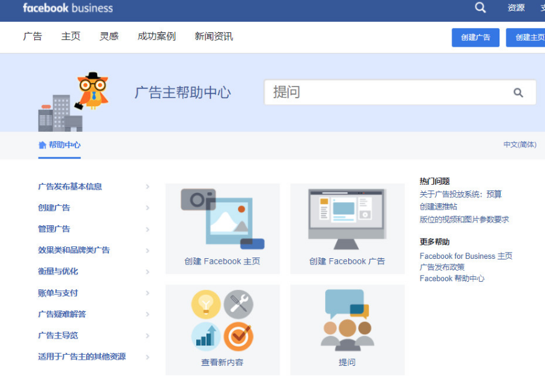Expand the 广告主导览 chevron
This screenshot has height=392, width=545.
tap(148, 336)
